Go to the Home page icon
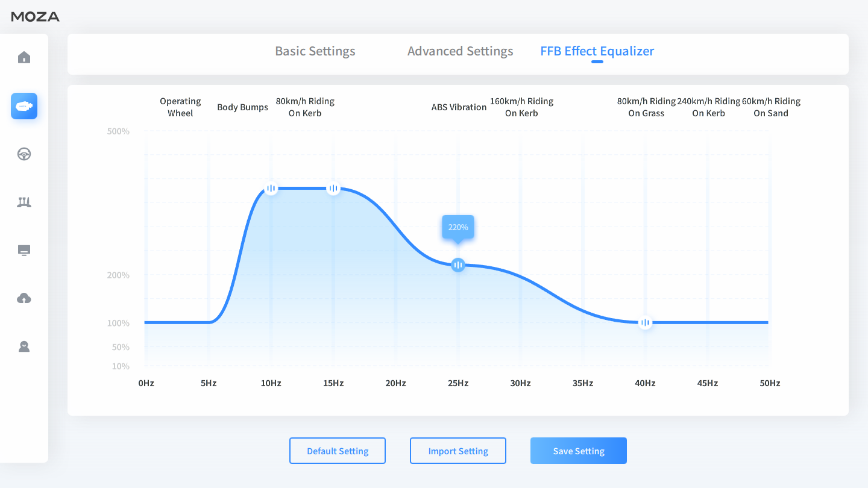Viewport: 868px width, 488px height. [24, 58]
